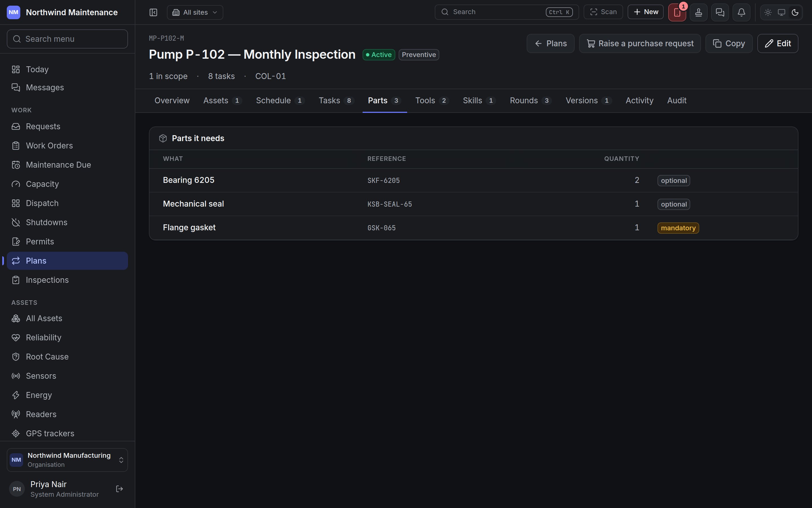Viewport: 812px width, 508px height.
Task: Click the Scan button
Action: (603, 12)
